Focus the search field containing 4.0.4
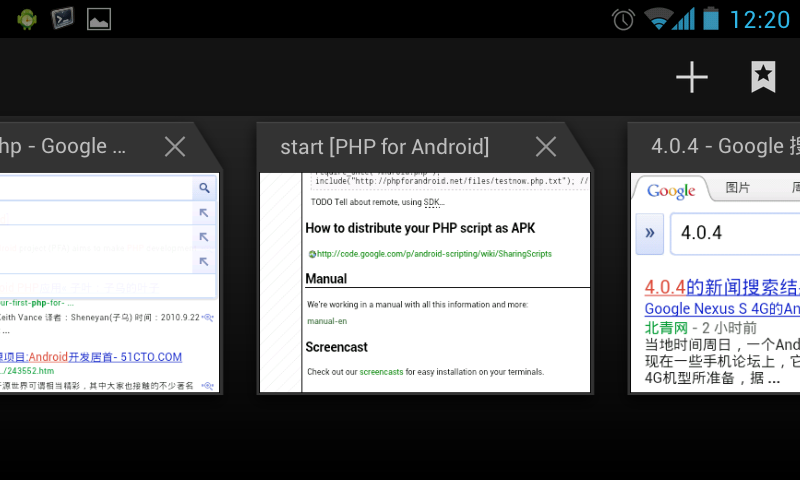Screen dimensions: 800x480 [x=735, y=234]
